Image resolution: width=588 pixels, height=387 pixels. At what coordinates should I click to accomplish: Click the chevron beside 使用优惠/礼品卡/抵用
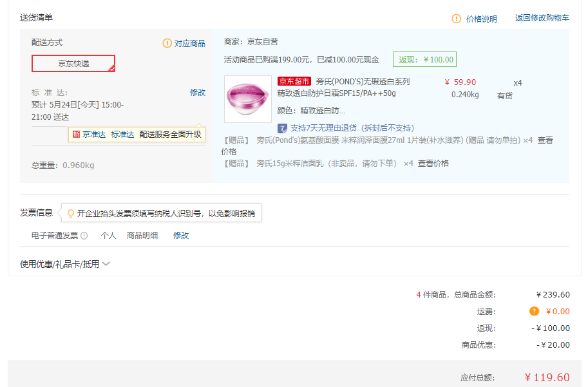tap(106, 264)
